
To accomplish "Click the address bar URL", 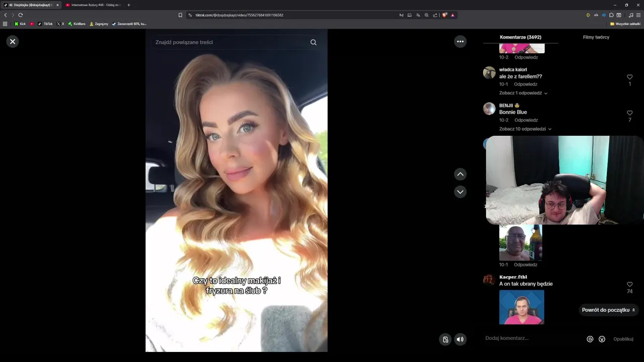I will click(239, 15).
